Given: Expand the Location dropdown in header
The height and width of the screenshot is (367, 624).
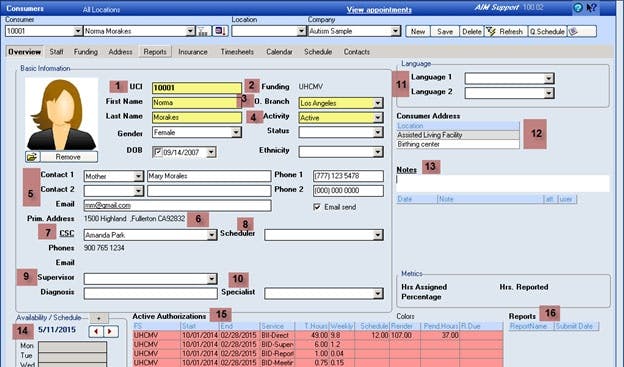Looking at the screenshot, I should (301, 31).
